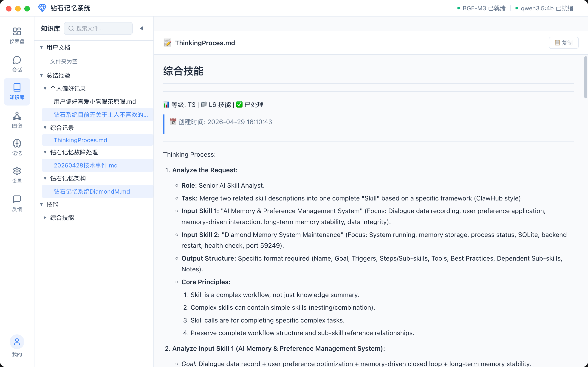Open 钻石记忆系统DiamondM.md file
This screenshot has width=588, height=367.
[92, 192]
